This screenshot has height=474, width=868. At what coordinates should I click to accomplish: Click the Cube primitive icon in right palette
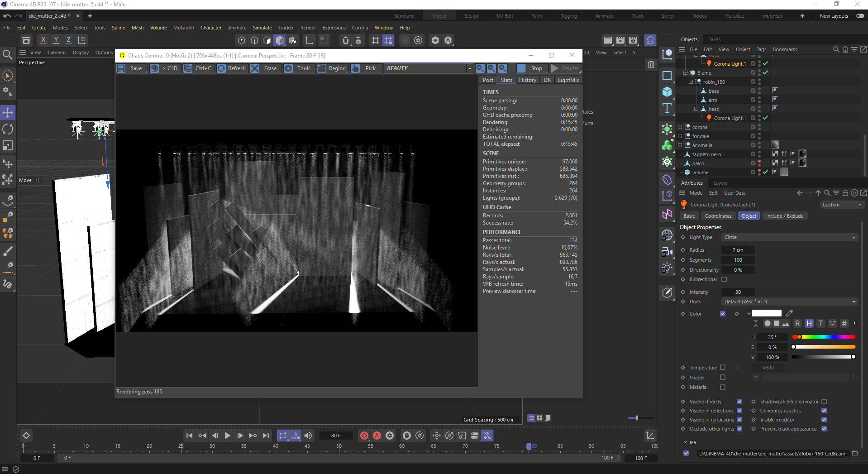point(667,91)
